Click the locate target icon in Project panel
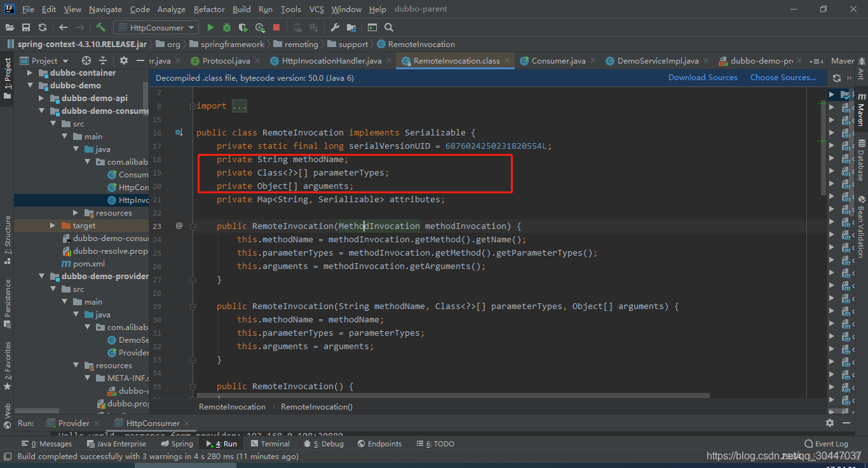 click(x=86, y=60)
